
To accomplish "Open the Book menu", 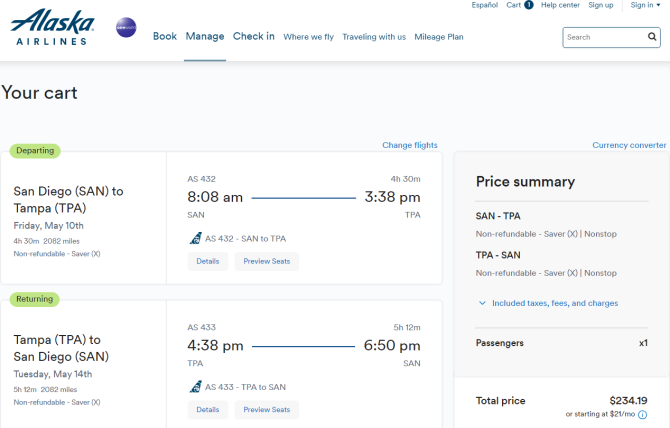I will pos(165,36).
